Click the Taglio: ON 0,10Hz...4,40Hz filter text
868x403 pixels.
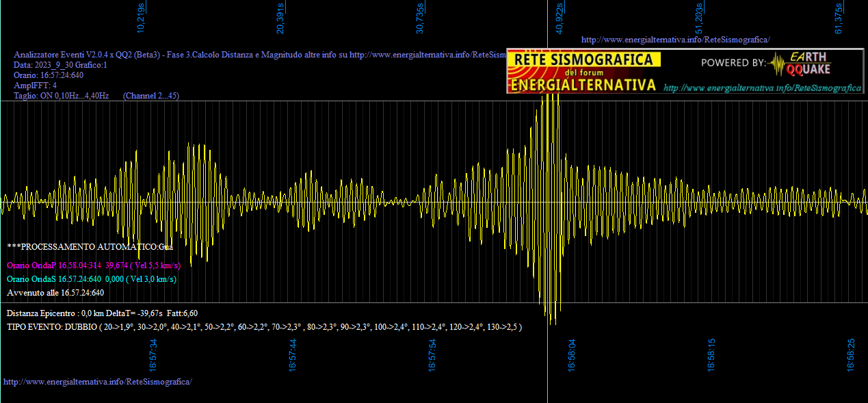pyautogui.click(x=62, y=96)
